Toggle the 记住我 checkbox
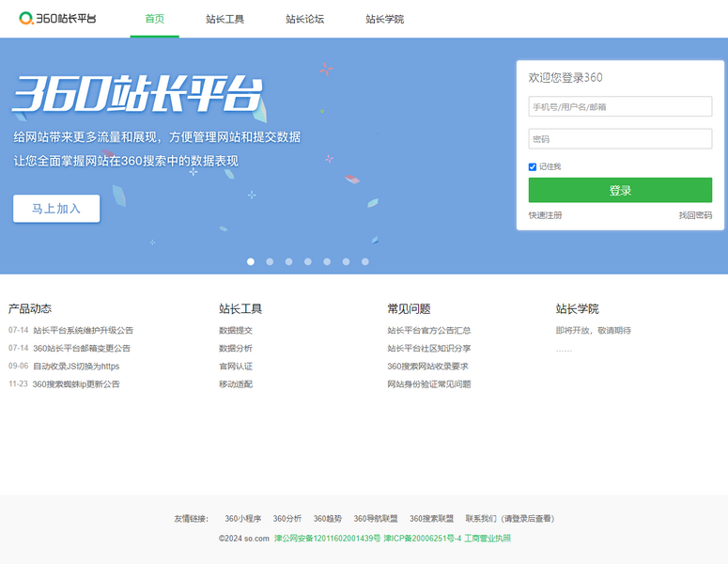This screenshot has width=728, height=564. point(533,166)
